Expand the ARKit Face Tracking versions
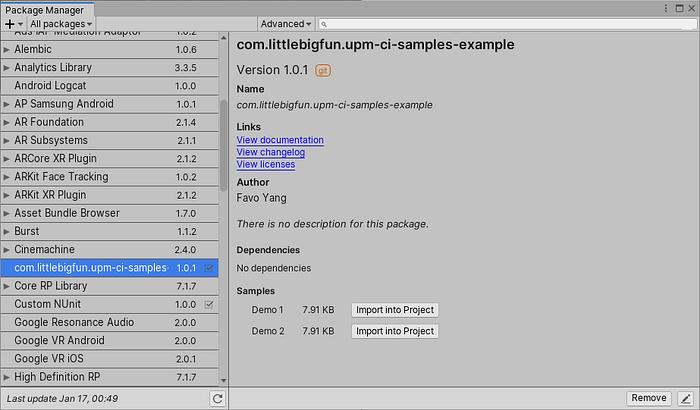 [x=6, y=177]
